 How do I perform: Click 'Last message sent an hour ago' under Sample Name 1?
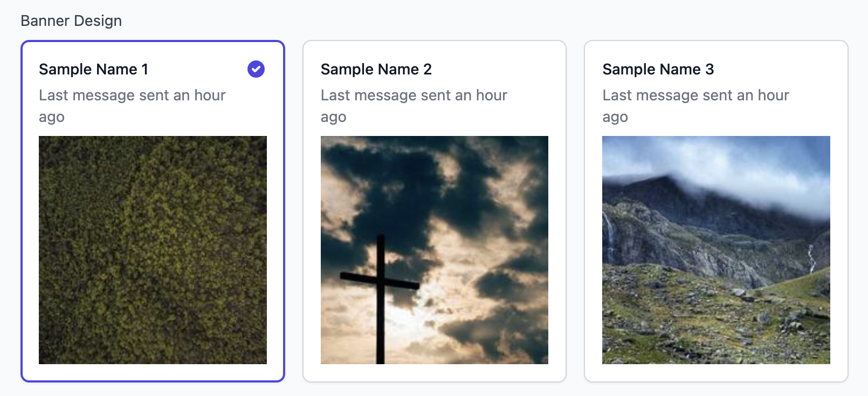click(x=132, y=106)
